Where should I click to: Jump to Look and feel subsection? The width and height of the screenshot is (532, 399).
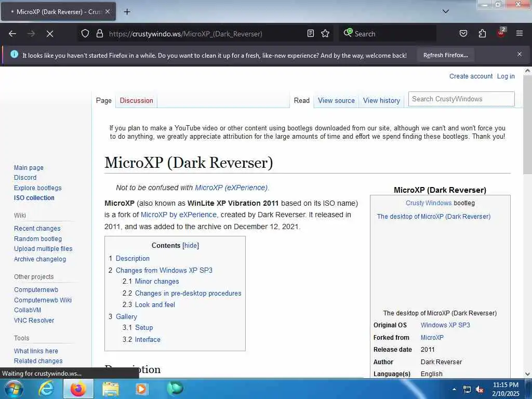tap(155, 304)
